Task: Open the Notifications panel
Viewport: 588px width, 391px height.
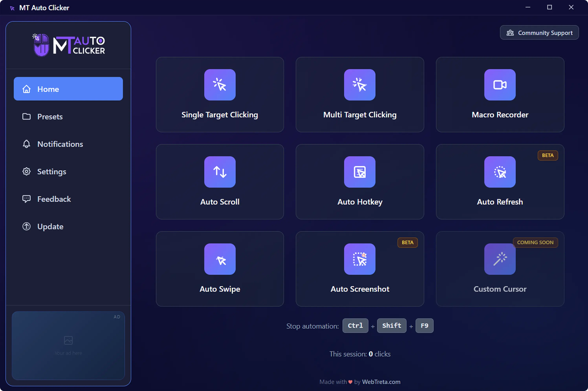Action: (x=60, y=144)
